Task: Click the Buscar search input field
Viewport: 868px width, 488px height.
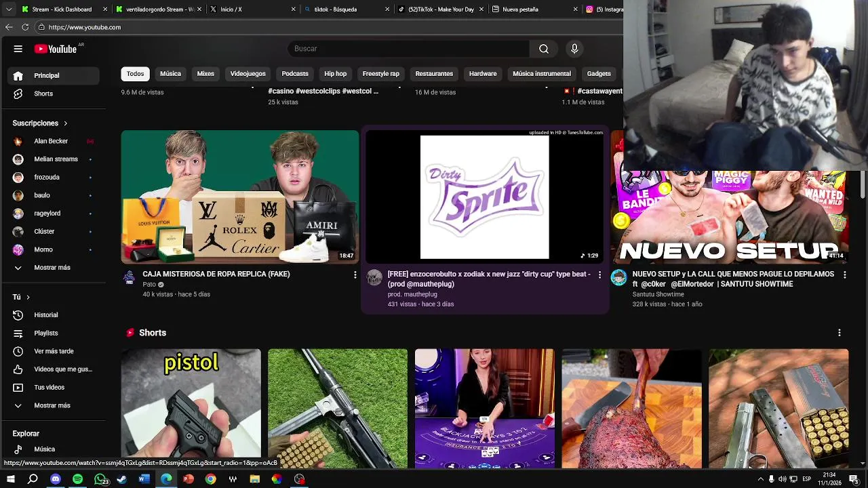Action: [409, 49]
